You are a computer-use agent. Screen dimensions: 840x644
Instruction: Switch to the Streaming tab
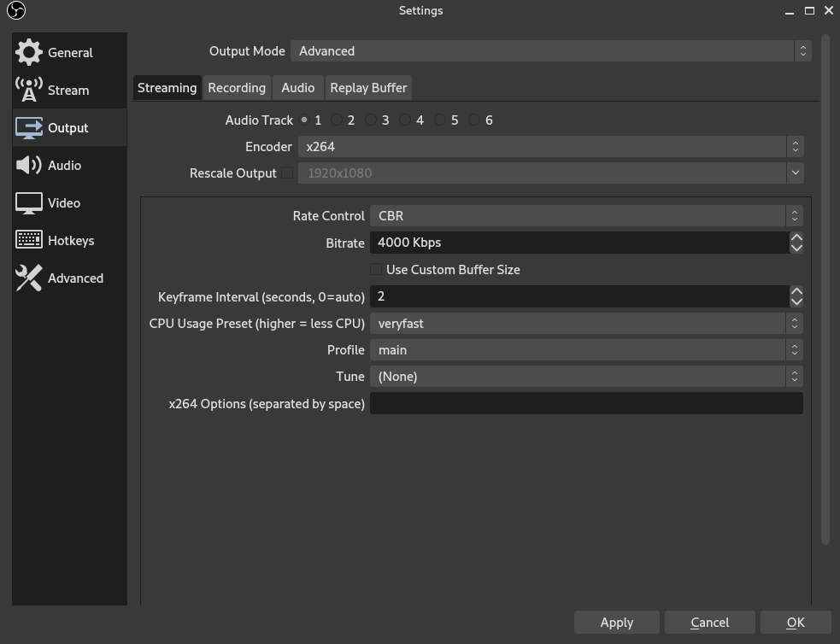pos(167,88)
